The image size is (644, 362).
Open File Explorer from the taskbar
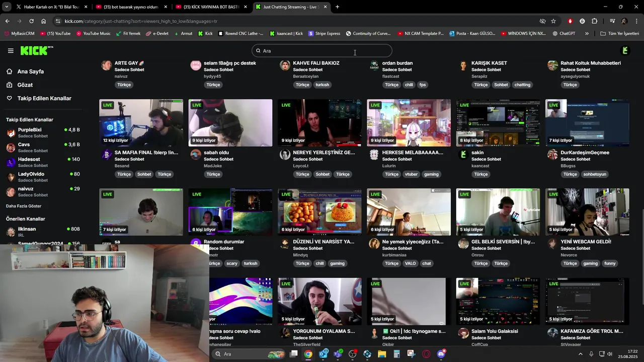tap(382, 354)
